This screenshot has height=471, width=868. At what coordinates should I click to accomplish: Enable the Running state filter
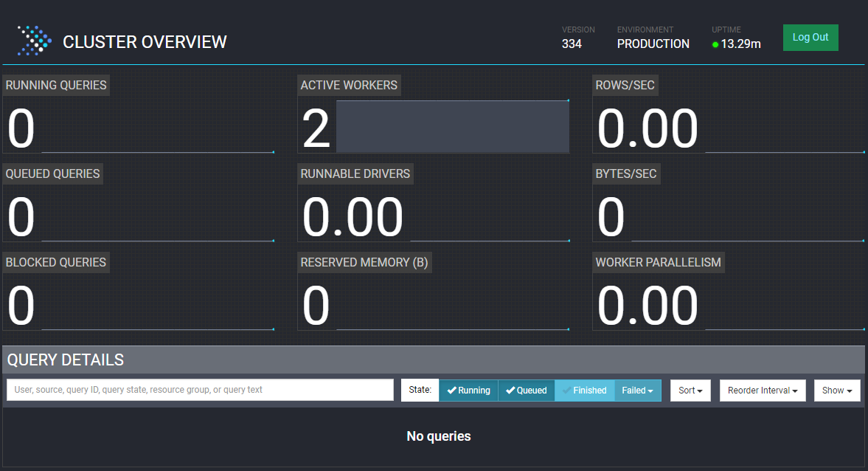468,390
